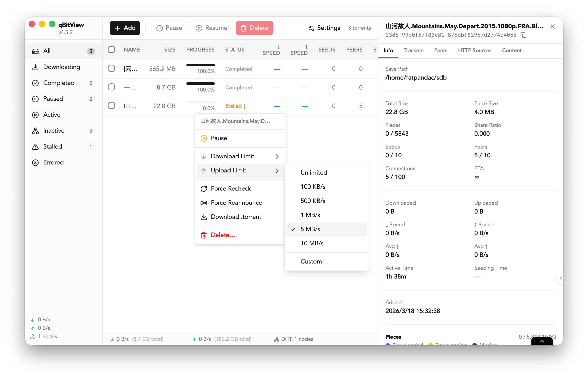
Task: Filter by Stalled torrents
Action: pos(63,147)
